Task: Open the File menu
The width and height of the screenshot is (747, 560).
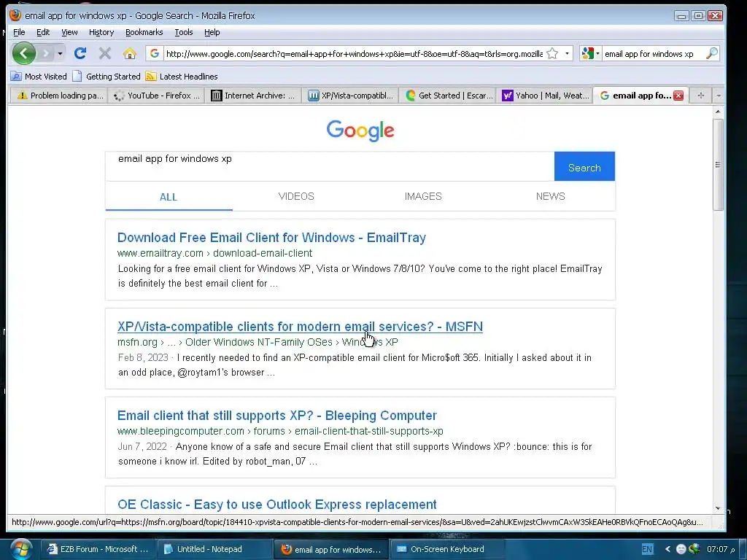Action: (19, 32)
